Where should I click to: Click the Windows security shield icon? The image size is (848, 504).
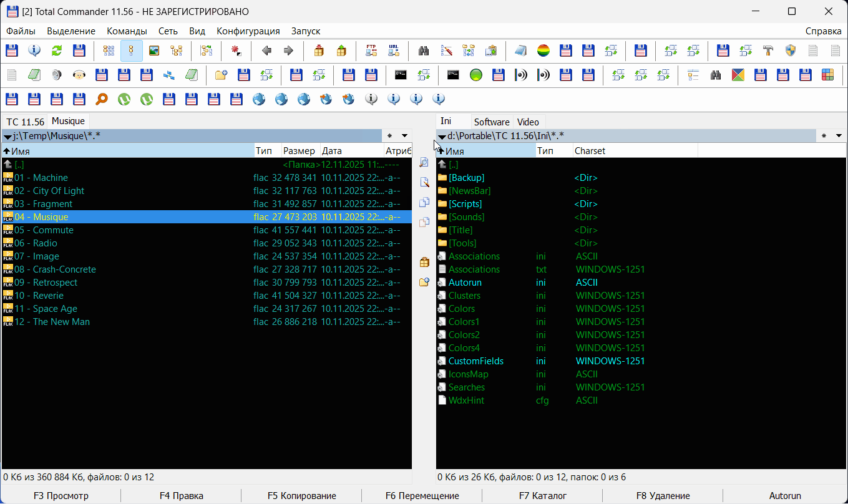click(x=791, y=51)
